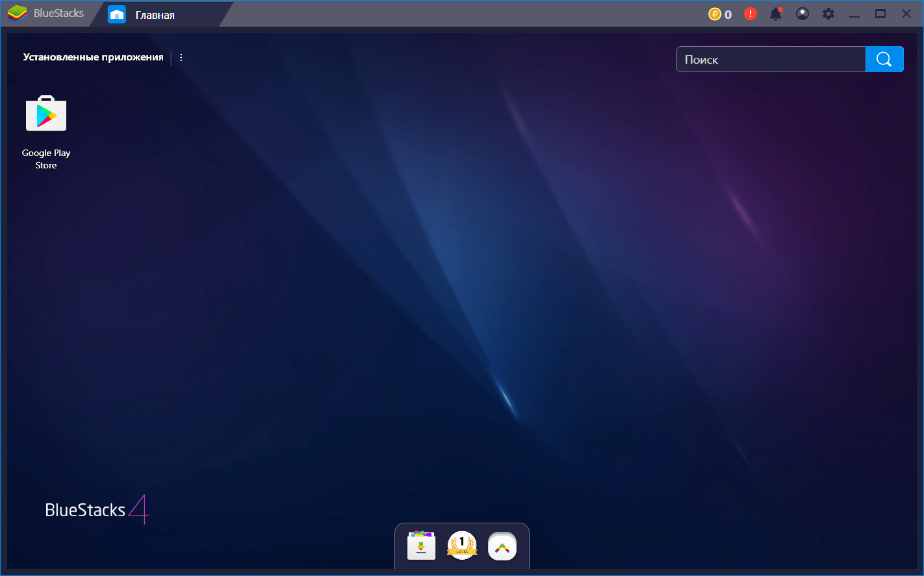This screenshot has height=576, width=924.
Task: Open the BlueStacks coins balance
Action: 720,14
